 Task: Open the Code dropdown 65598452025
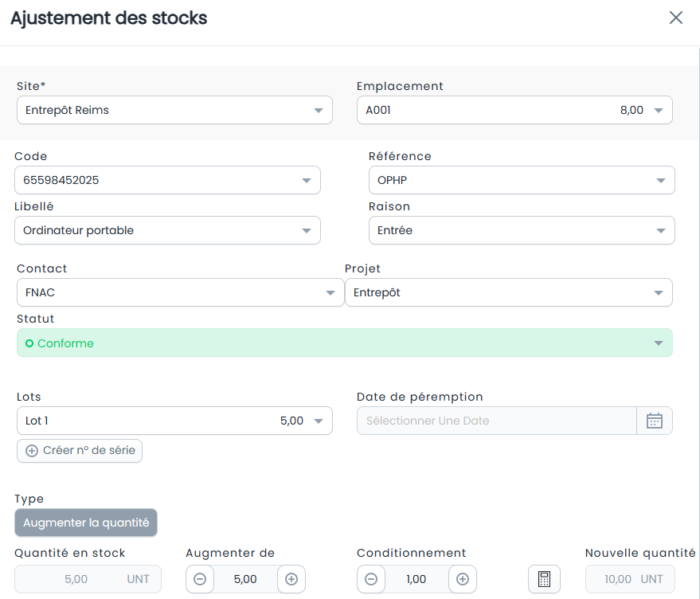(x=167, y=180)
